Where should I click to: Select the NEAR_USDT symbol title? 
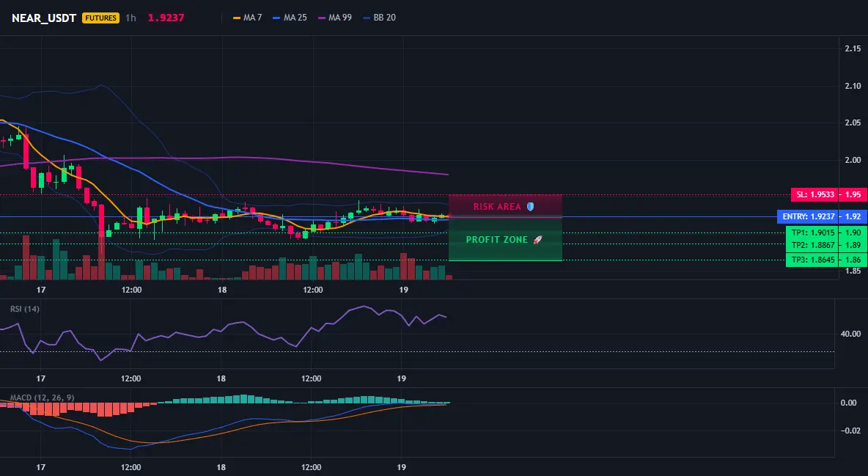click(x=44, y=18)
